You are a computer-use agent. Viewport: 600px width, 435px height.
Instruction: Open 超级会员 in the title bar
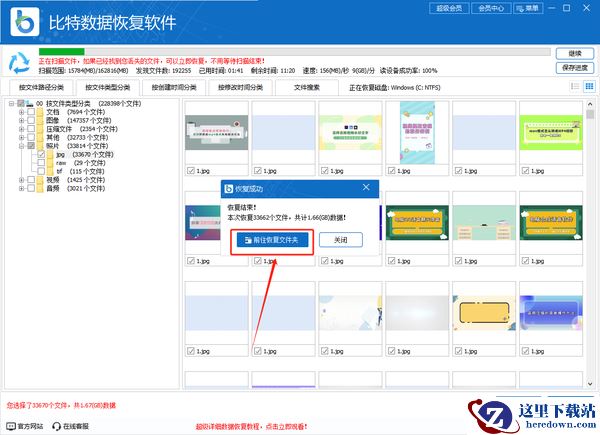pyautogui.click(x=449, y=8)
